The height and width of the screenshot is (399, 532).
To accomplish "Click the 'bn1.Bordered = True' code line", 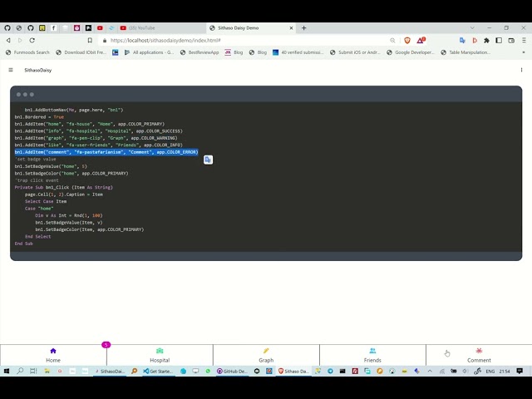I will (39, 116).
